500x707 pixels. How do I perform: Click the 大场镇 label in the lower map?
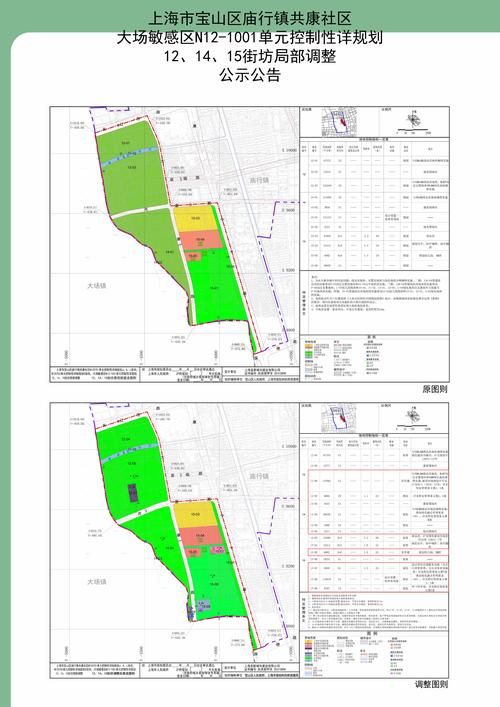[x=96, y=582]
